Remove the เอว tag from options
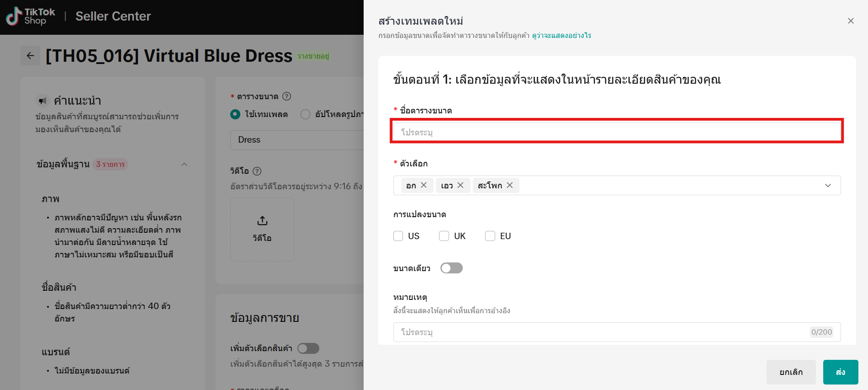This screenshot has width=868, height=390. pos(460,185)
